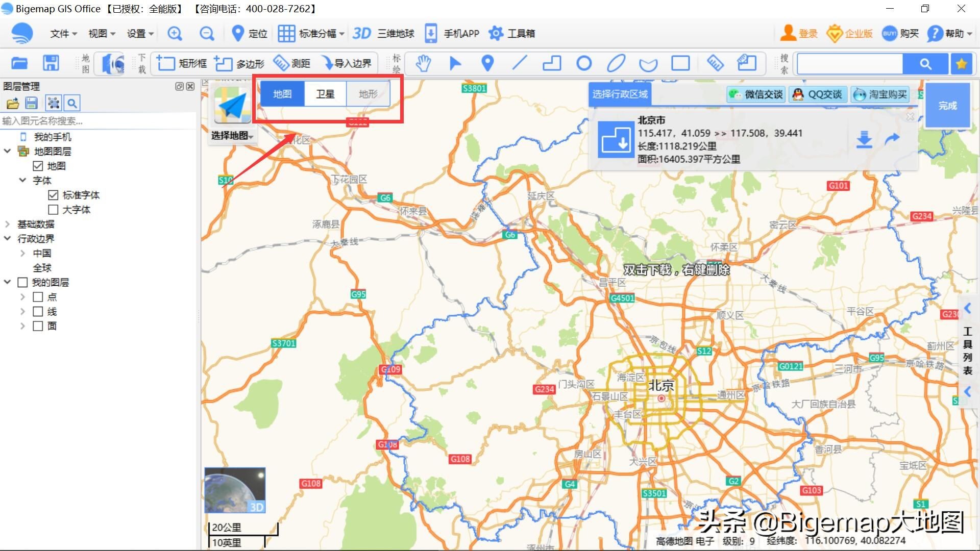Image resolution: width=980 pixels, height=551 pixels.
Task: Open the 3D 三维地球 view
Action: pos(384,34)
